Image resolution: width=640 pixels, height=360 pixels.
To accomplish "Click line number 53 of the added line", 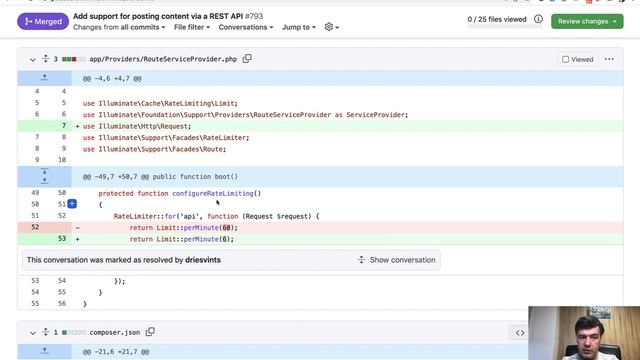I will click(62, 238).
